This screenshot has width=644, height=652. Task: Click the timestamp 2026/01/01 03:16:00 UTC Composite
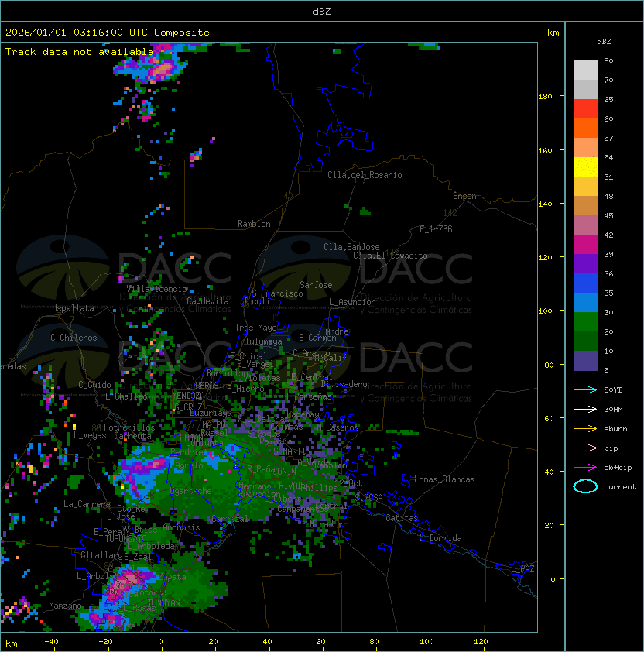tap(108, 33)
